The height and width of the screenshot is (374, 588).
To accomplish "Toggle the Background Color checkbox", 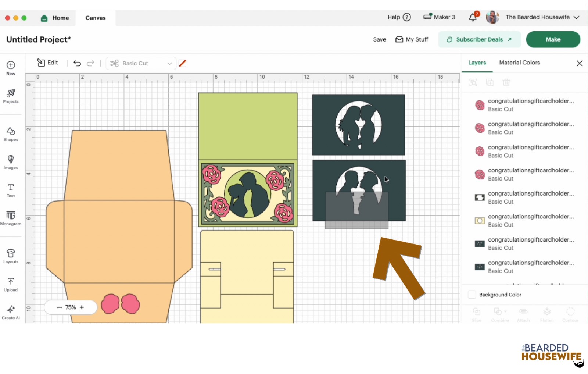I will click(472, 295).
